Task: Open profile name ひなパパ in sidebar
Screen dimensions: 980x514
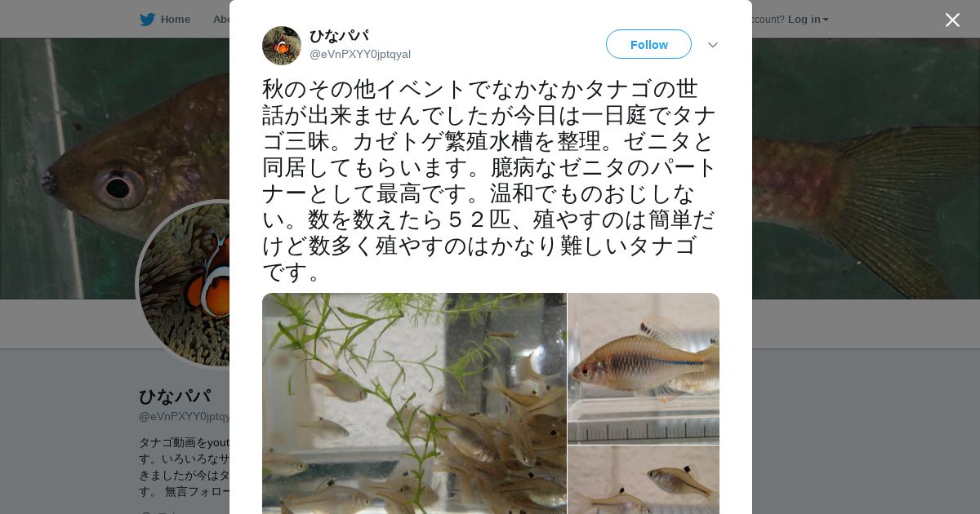Action: [175, 397]
